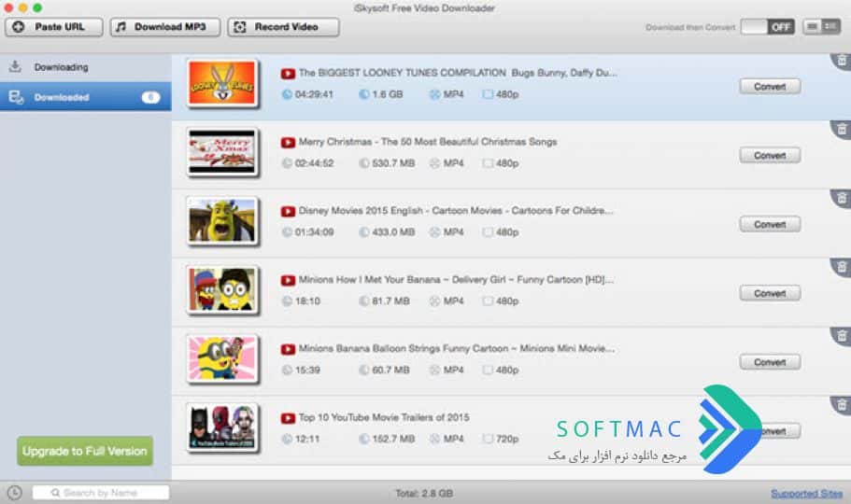Open the Minions Banana Balloon thumbnail
Viewport: 851px width, 504px height.
pyautogui.click(x=222, y=358)
